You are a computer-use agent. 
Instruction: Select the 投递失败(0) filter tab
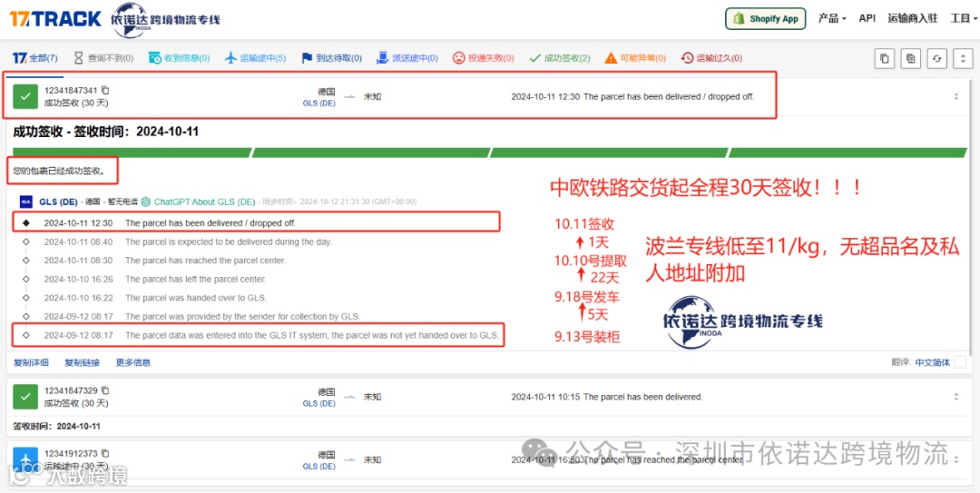point(483,58)
